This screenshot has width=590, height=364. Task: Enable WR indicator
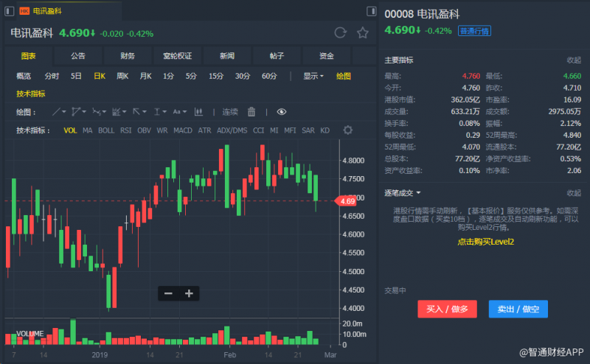162,130
